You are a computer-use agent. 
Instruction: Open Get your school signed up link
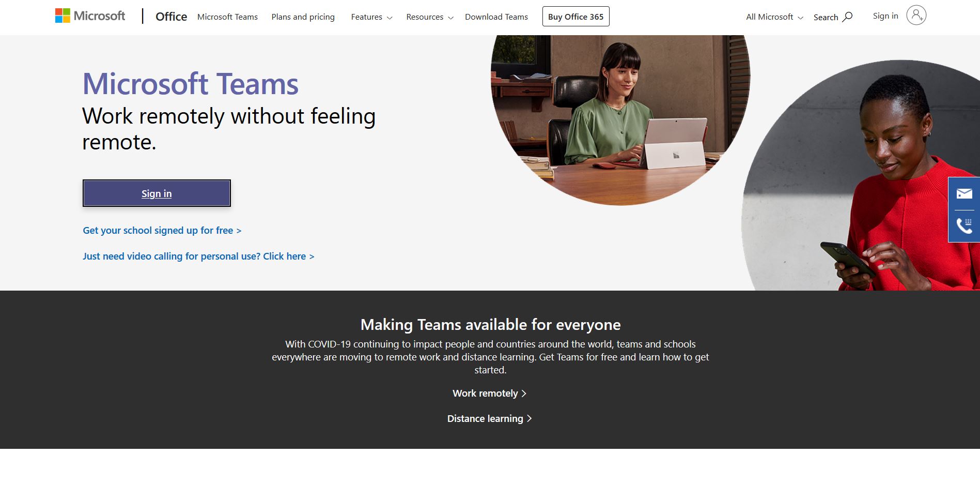[162, 231]
